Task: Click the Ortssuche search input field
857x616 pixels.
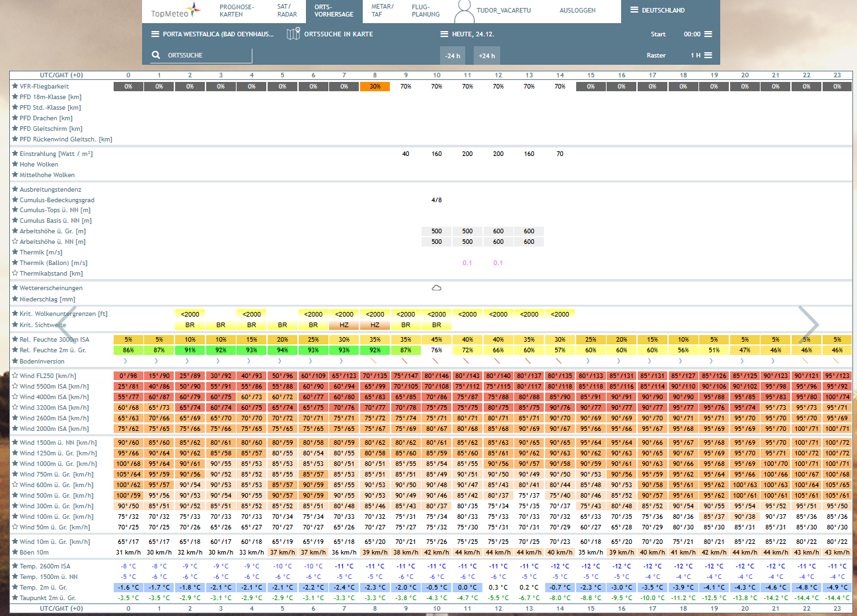Action: pos(208,56)
